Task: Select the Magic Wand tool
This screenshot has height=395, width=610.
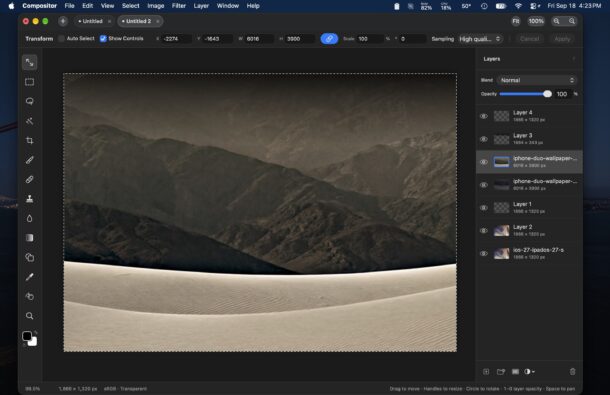Action: 30,121
